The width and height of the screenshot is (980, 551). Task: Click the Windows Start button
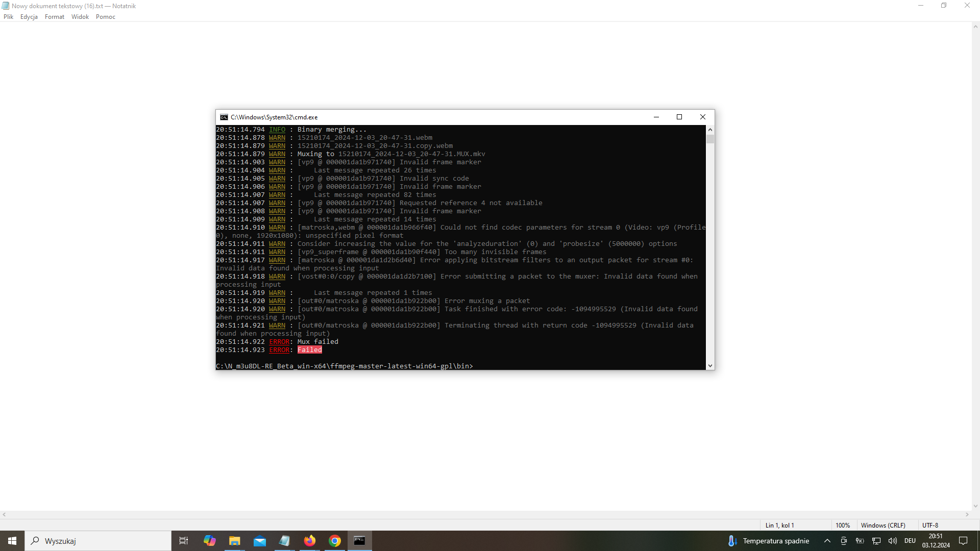point(12,541)
